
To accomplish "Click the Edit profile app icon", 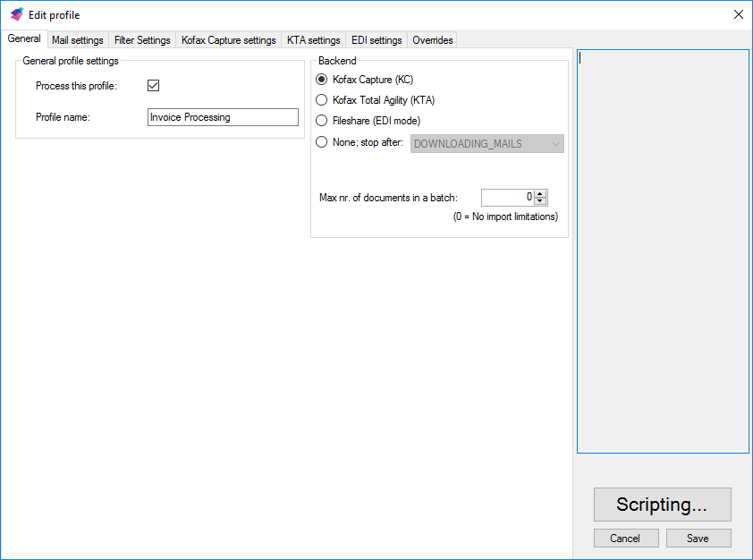I will tap(16, 14).
